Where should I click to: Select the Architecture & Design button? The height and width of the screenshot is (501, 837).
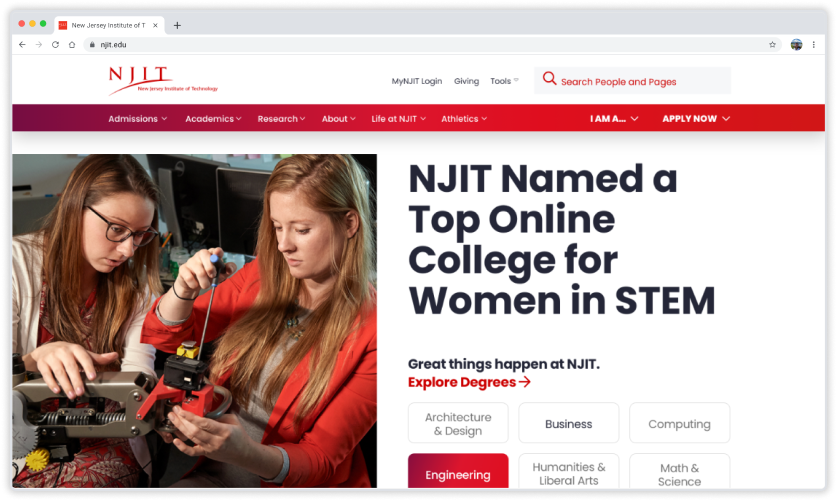pos(458,424)
